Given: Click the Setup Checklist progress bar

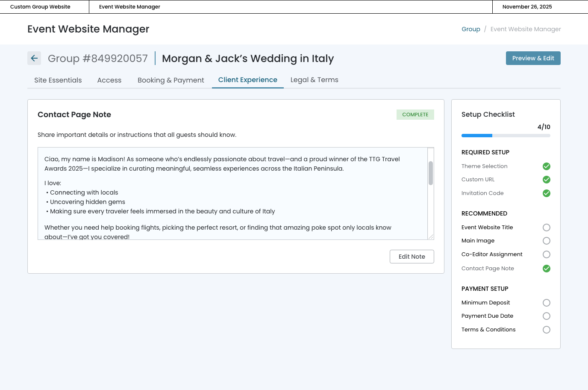Looking at the screenshot, I should (506, 136).
